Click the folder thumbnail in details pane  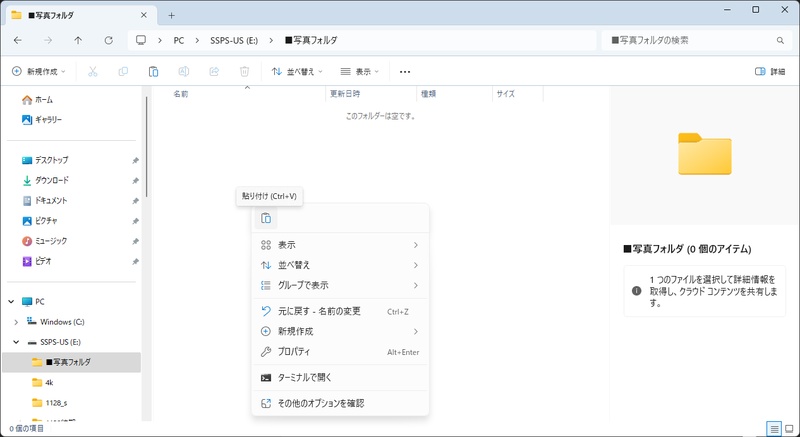pos(705,153)
